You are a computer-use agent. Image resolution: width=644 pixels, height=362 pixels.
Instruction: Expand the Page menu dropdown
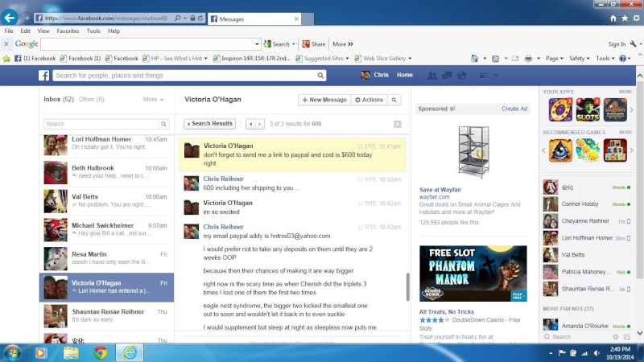[x=555, y=58]
